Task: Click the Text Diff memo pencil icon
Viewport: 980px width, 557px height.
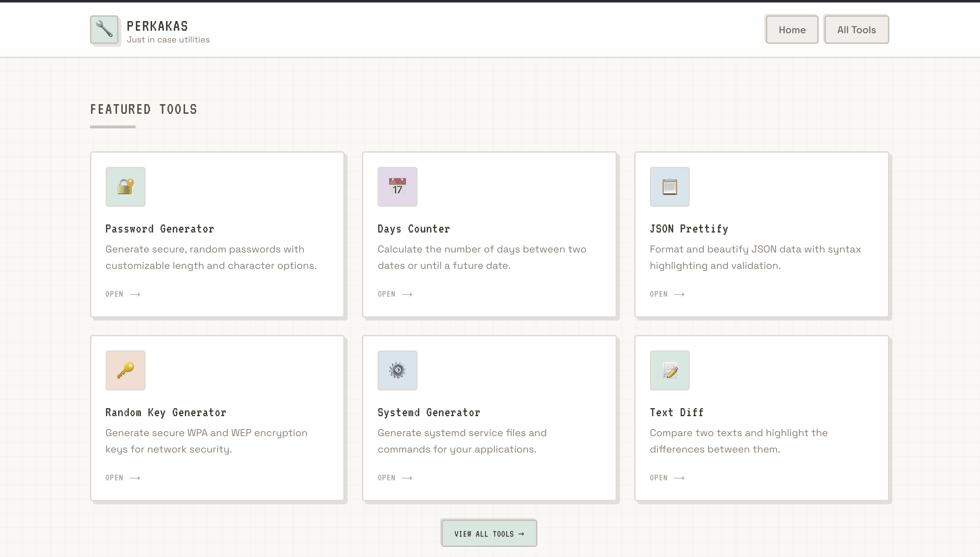Action: pos(669,370)
